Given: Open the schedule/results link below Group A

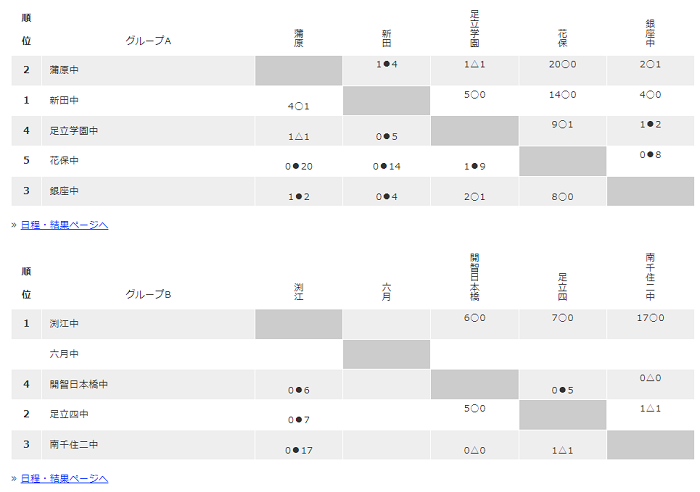Looking at the screenshot, I should [64, 225].
